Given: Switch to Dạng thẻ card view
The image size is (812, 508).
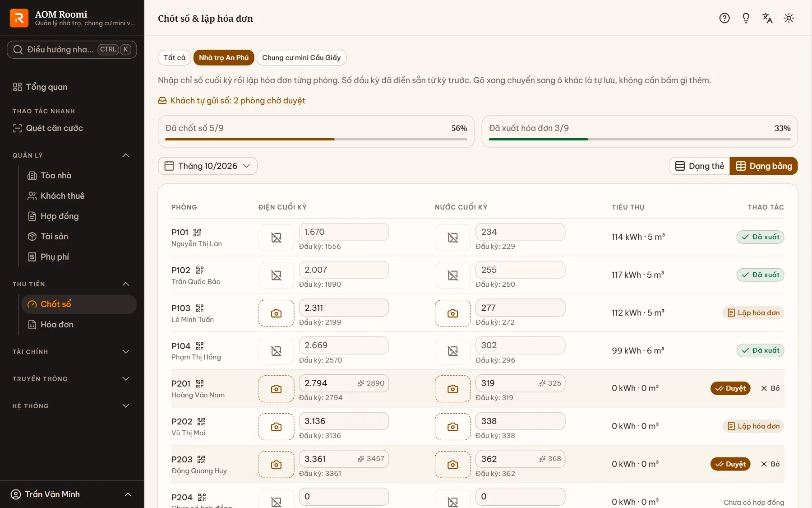Looking at the screenshot, I should pyautogui.click(x=699, y=166).
